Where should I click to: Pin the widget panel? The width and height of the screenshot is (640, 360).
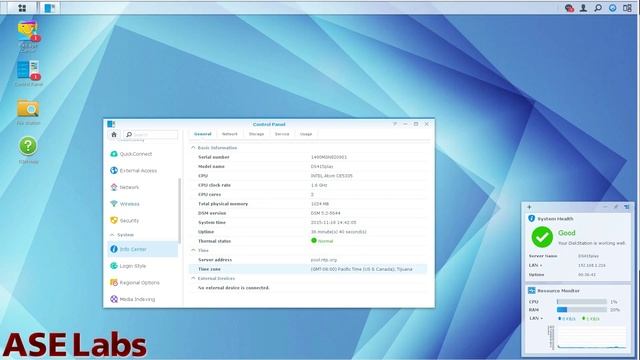(616, 207)
